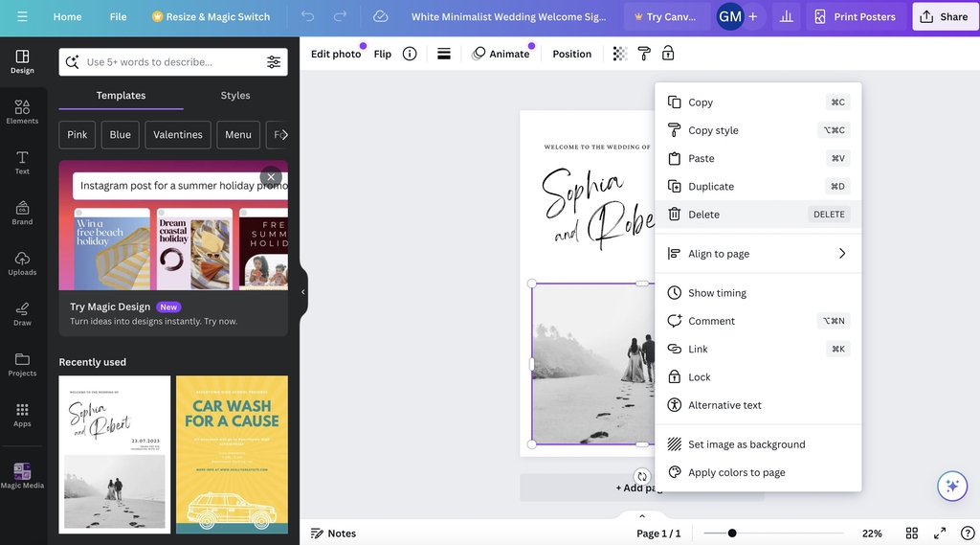
Task: Click the copy style paint roller icon
Action: [644, 54]
